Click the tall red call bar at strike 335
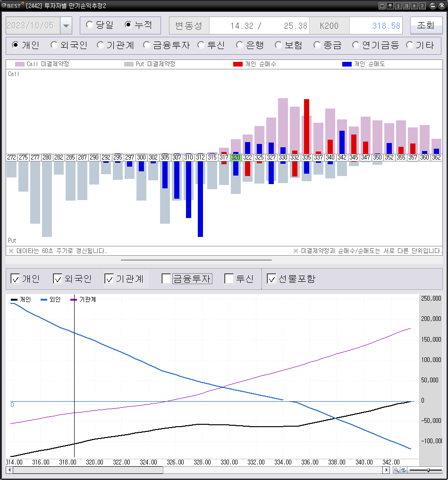448x480 pixels. coord(306,126)
